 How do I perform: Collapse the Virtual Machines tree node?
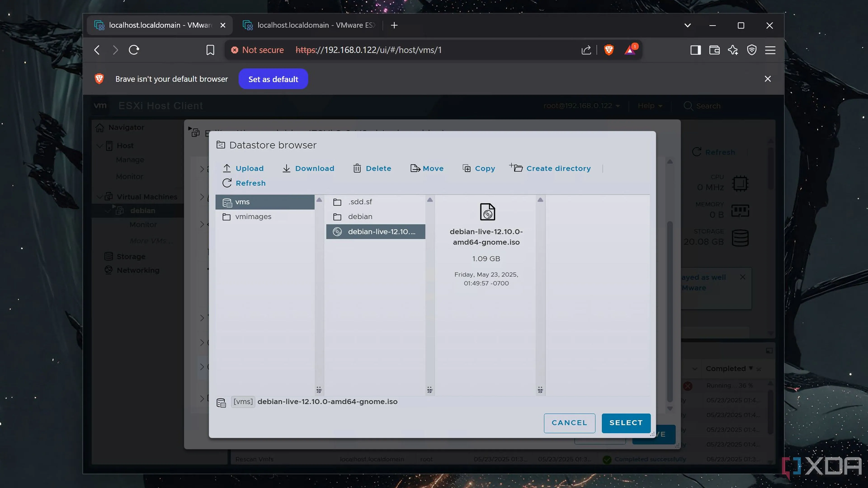[100, 197]
